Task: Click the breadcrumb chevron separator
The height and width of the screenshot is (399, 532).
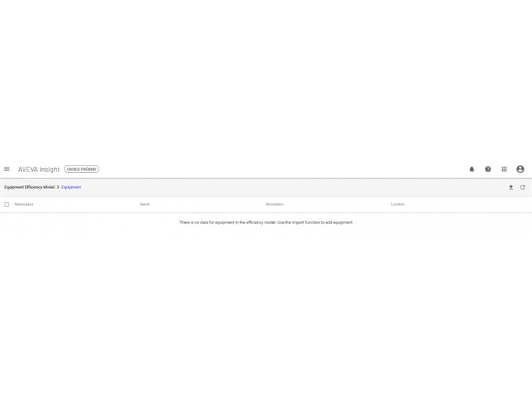Action: [x=58, y=187]
